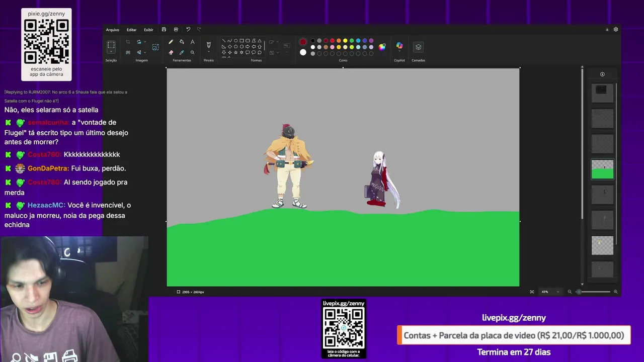Open the 43% zoom level dropdown
Viewport: 644px width, 362px height.
coord(550,292)
